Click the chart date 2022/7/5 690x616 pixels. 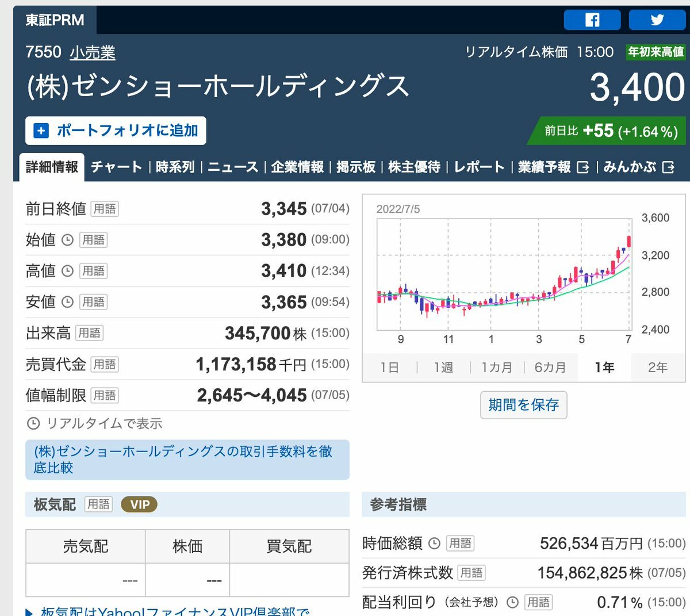click(398, 209)
